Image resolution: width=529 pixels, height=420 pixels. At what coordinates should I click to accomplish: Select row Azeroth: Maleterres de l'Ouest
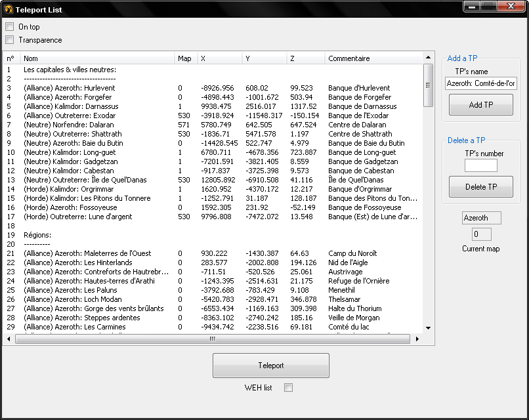point(213,253)
